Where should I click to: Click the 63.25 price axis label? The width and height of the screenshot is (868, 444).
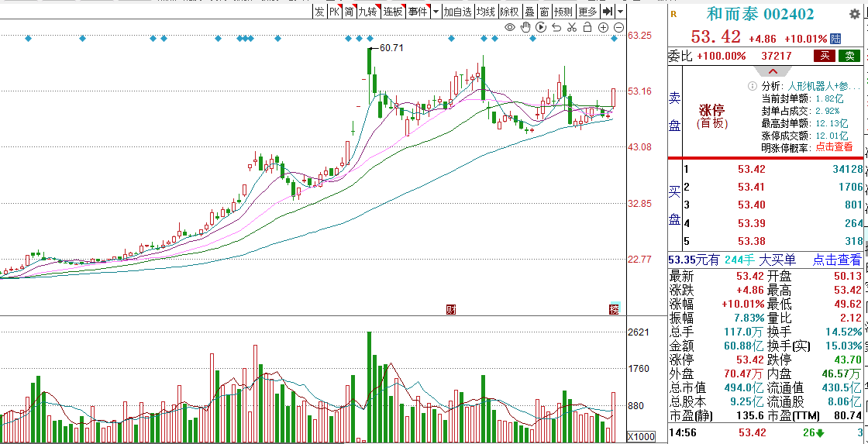click(x=639, y=36)
